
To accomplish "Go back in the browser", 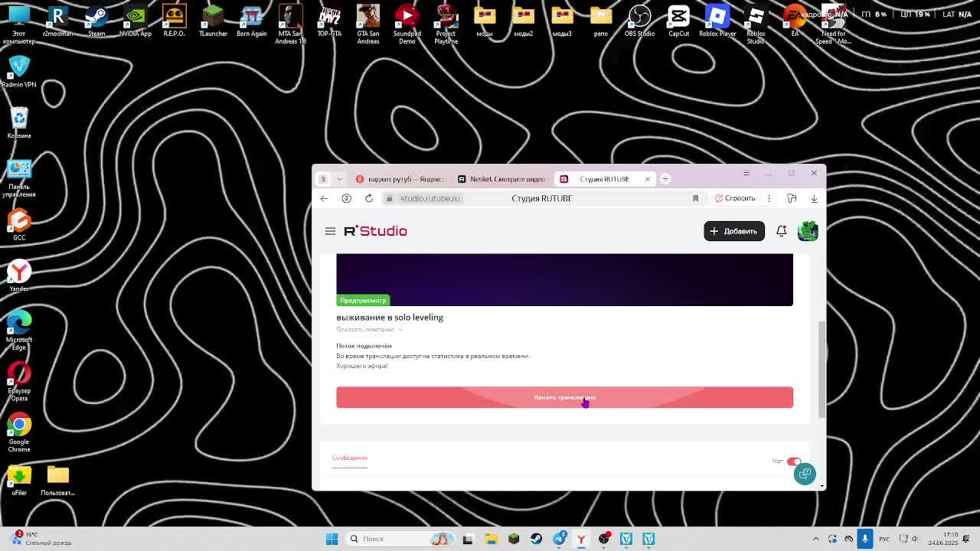I will tap(324, 198).
